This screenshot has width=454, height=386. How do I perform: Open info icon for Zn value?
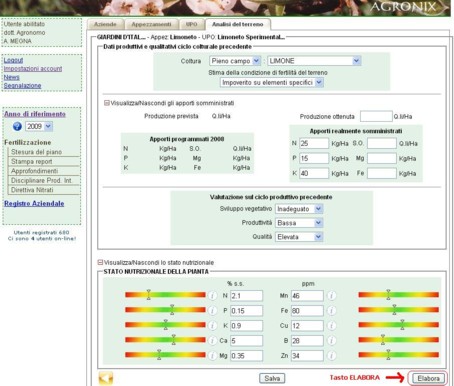pos(331,356)
